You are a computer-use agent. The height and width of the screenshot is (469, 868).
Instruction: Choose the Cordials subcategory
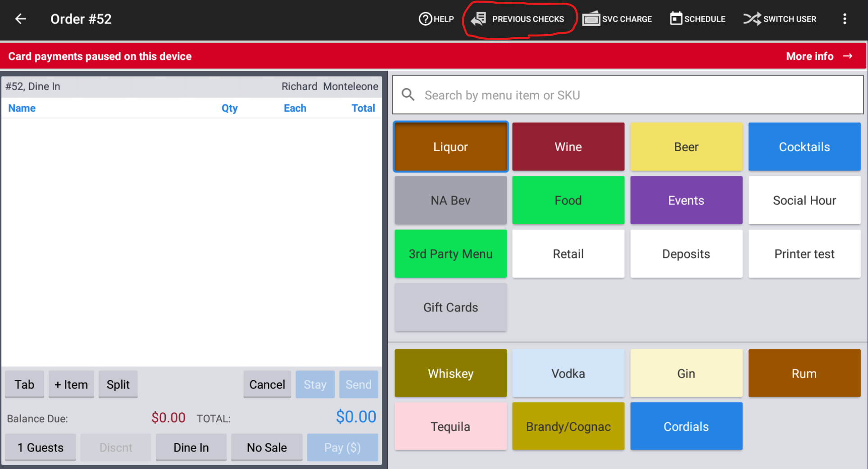pos(686,426)
